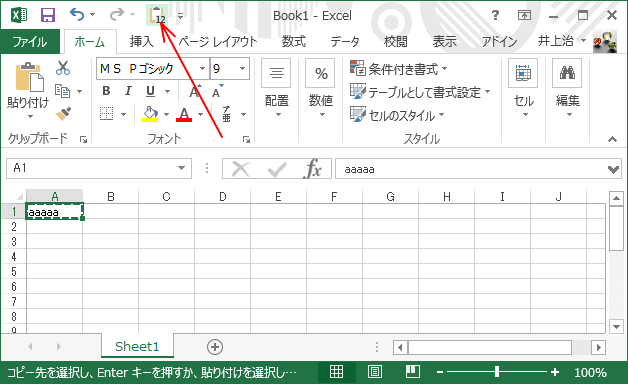Click the phonetic guide (ふりがな) icon
Viewport: 628px width, 384px height.
coord(227,114)
